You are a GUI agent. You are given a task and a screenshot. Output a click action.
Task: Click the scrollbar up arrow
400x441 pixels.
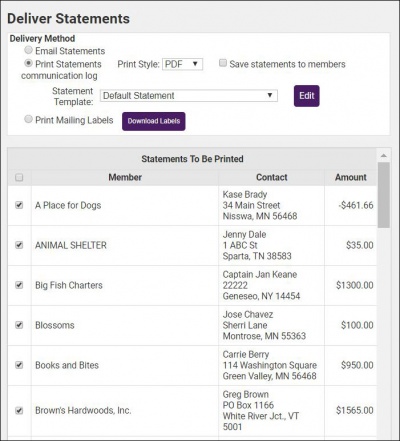coord(384,156)
